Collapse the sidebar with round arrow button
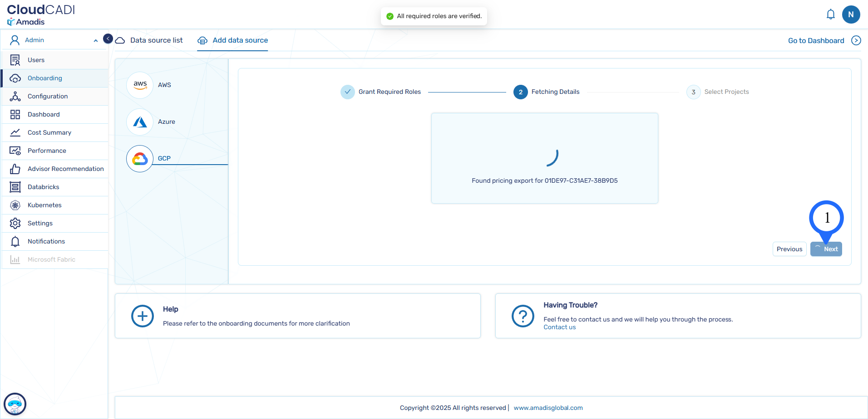 click(x=108, y=39)
